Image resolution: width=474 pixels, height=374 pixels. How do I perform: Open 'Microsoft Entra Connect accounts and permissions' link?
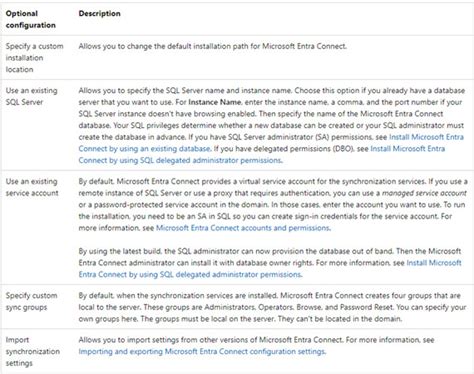pyautogui.click(x=243, y=228)
